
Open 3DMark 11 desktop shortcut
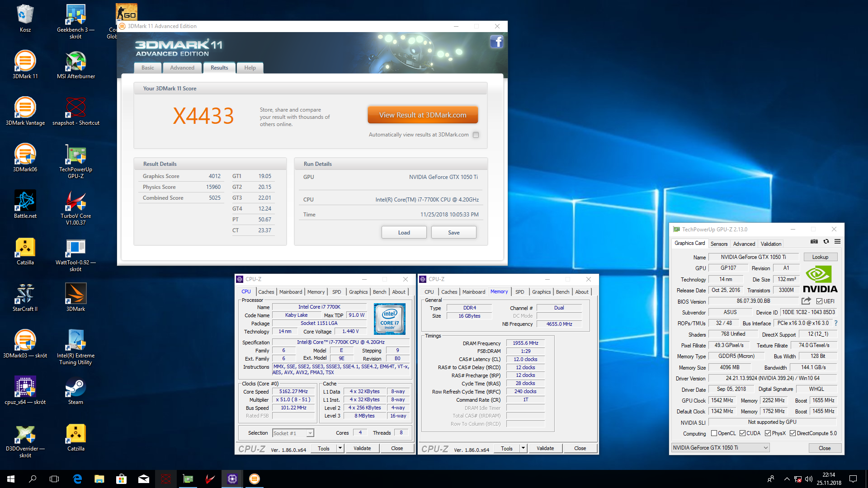tap(25, 65)
